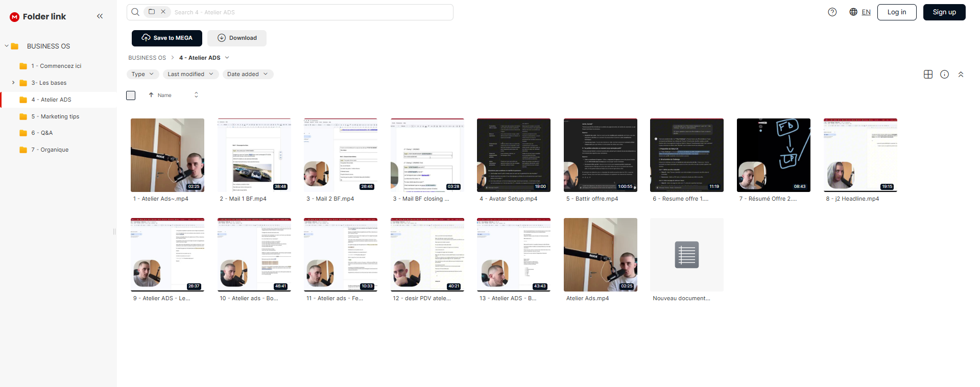The height and width of the screenshot is (387, 980).
Task: Click the Download button
Action: click(x=237, y=38)
